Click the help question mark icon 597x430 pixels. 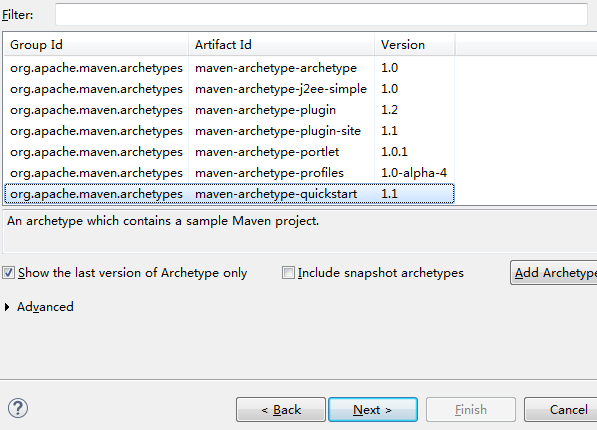point(18,408)
